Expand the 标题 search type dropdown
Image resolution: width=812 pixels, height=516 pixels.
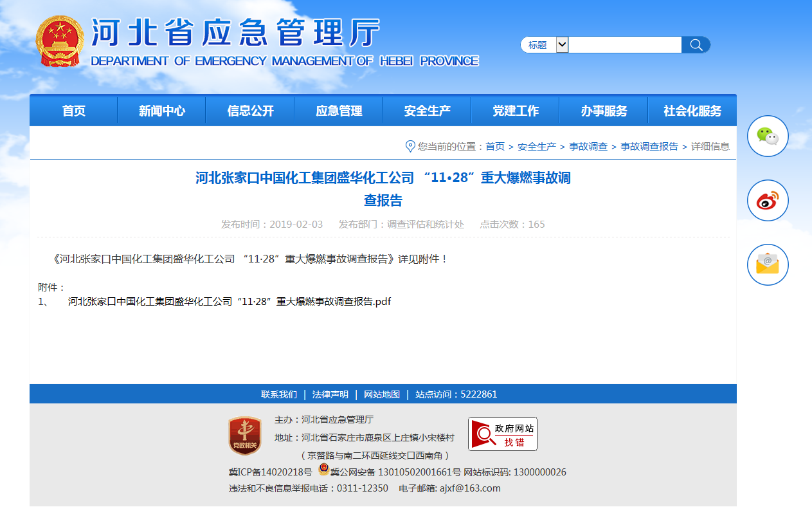click(x=562, y=45)
